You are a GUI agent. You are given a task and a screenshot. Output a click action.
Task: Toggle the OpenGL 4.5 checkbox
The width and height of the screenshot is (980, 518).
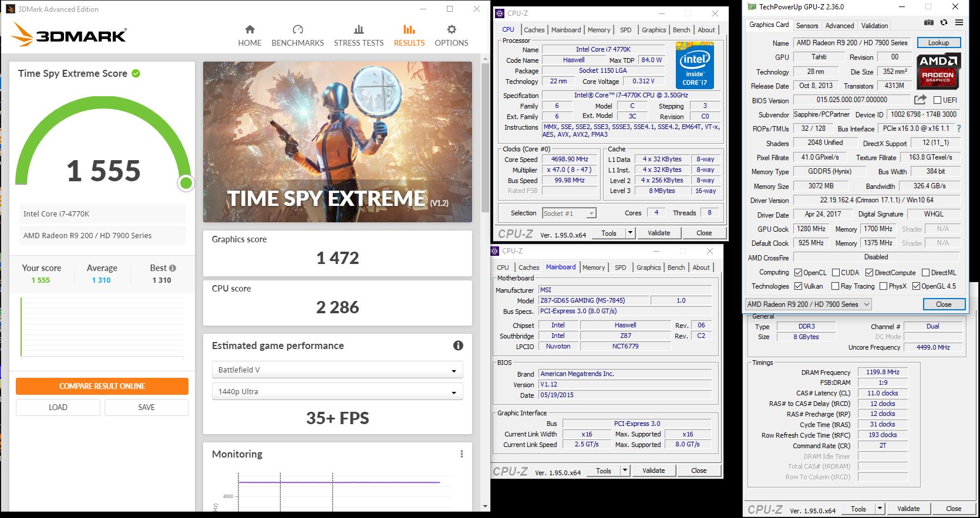[916, 286]
